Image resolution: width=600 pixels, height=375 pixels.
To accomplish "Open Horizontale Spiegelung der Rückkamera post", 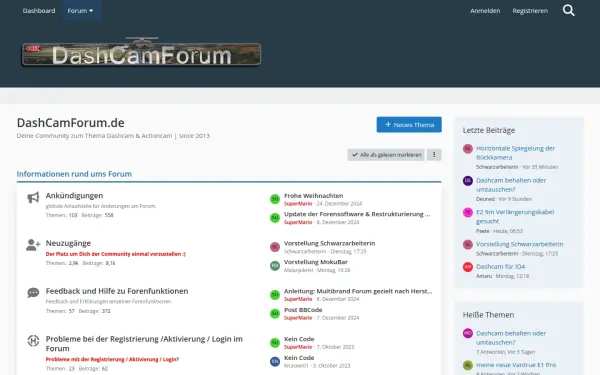I will [x=515, y=153].
